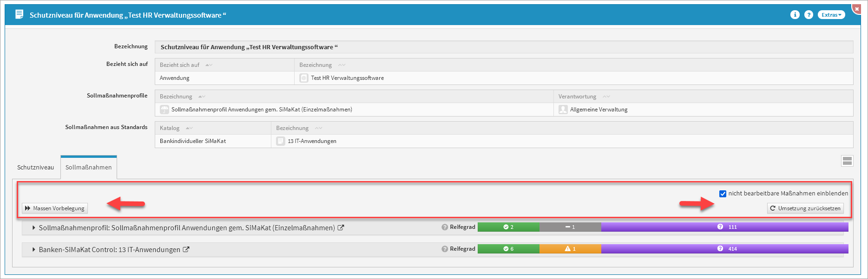Click Test HR Verwaltungssoftware application icon
The height and width of the screenshot is (279, 868).
pos(304,78)
